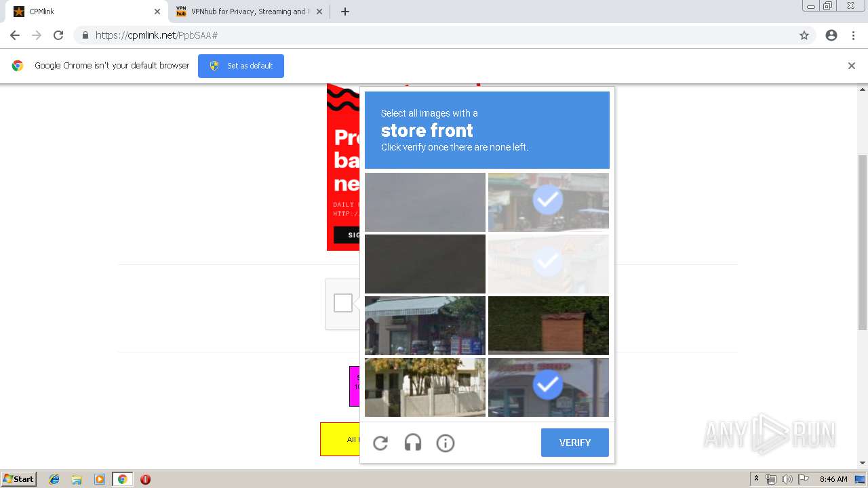Open the Chrome three-dot menu
868x488 pixels.
[853, 35]
